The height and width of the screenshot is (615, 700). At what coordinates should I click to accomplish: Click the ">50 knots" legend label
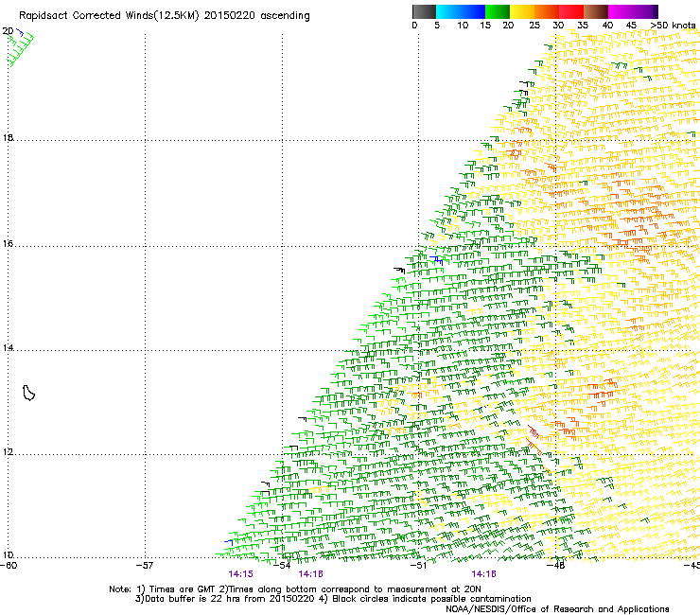[673, 26]
